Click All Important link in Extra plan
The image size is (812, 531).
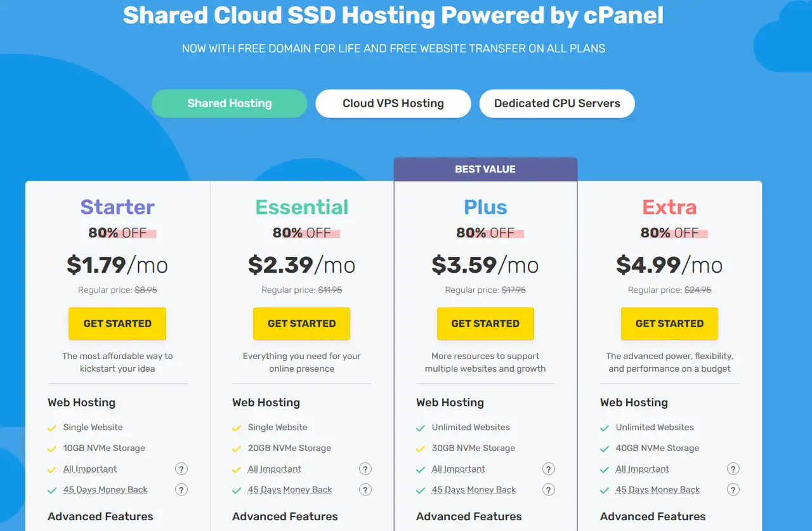(x=643, y=469)
